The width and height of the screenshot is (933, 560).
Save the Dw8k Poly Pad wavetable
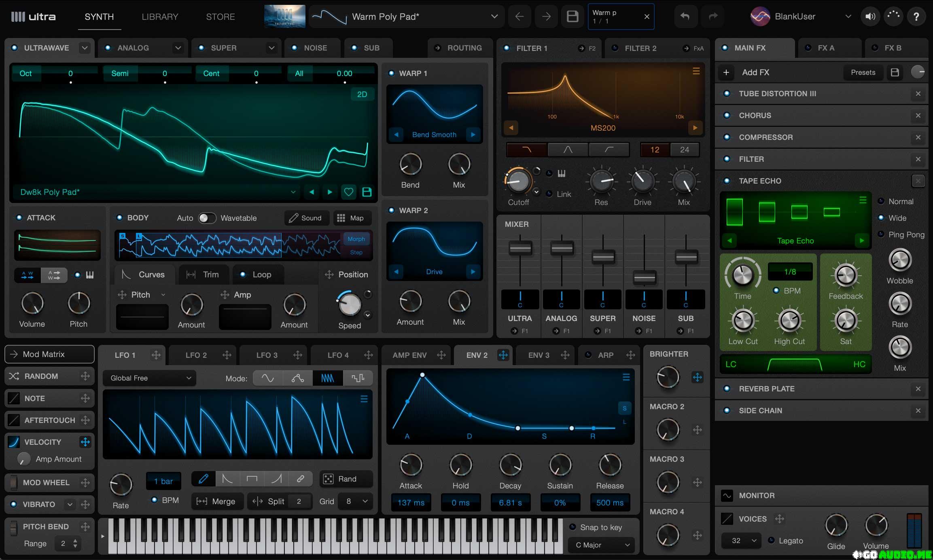tap(367, 192)
